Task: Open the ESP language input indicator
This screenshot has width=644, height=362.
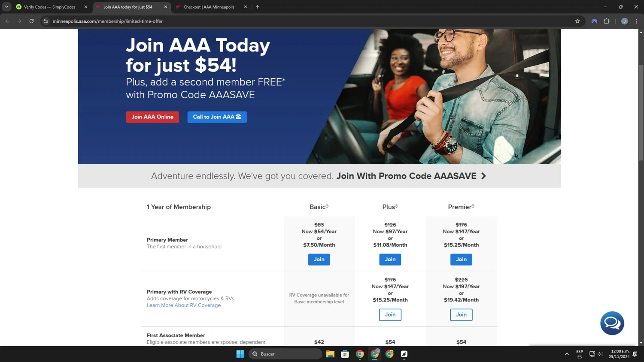Action: click(x=580, y=354)
